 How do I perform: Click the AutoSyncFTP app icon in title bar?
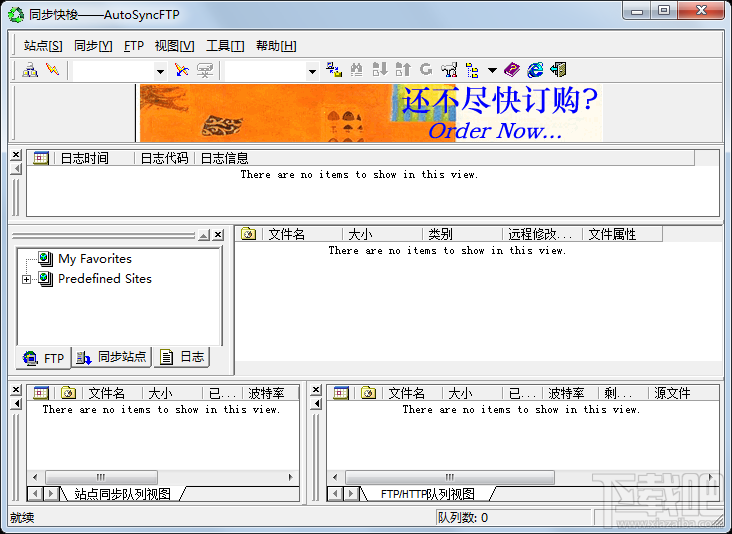click(x=16, y=15)
